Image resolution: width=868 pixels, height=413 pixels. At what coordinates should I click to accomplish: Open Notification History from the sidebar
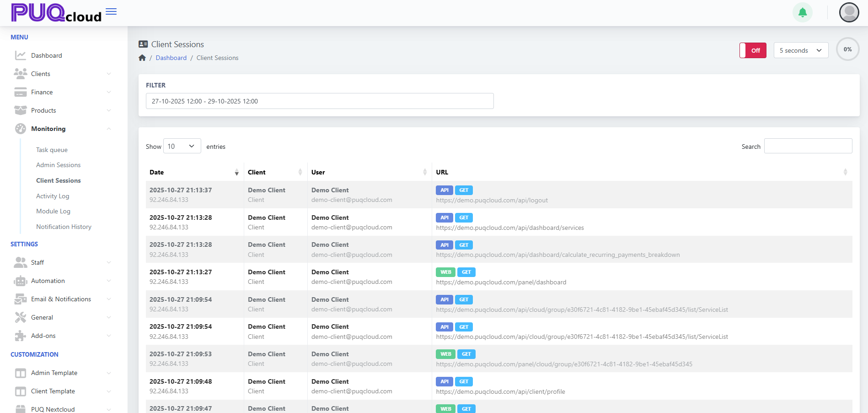(x=64, y=227)
